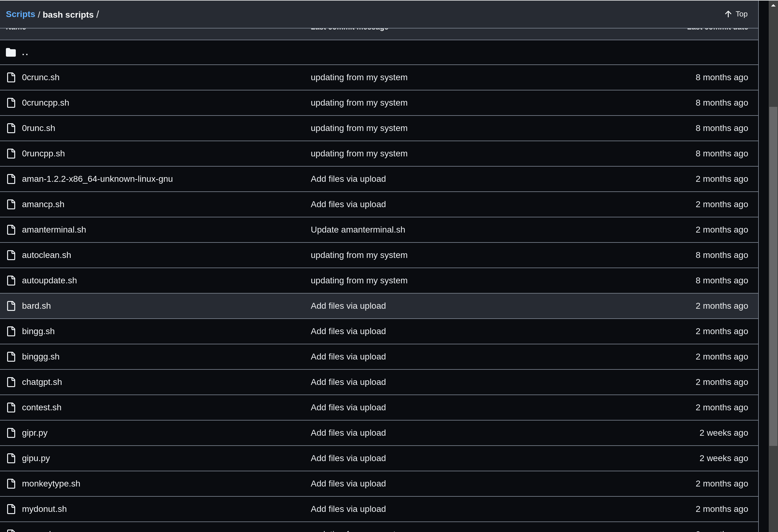View the 'Update amanterminal.sh' commit message
This screenshot has height=532, width=778.
[x=358, y=230]
